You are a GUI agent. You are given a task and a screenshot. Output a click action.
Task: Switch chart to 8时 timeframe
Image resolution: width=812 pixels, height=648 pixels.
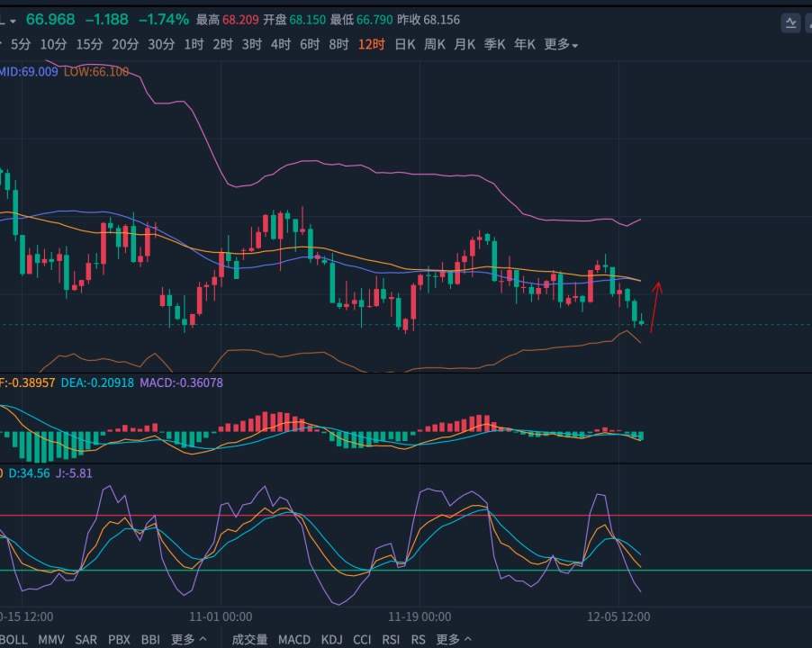click(338, 44)
